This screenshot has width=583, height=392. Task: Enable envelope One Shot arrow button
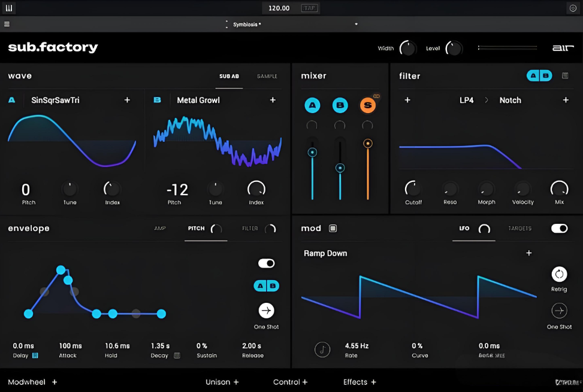click(x=266, y=311)
